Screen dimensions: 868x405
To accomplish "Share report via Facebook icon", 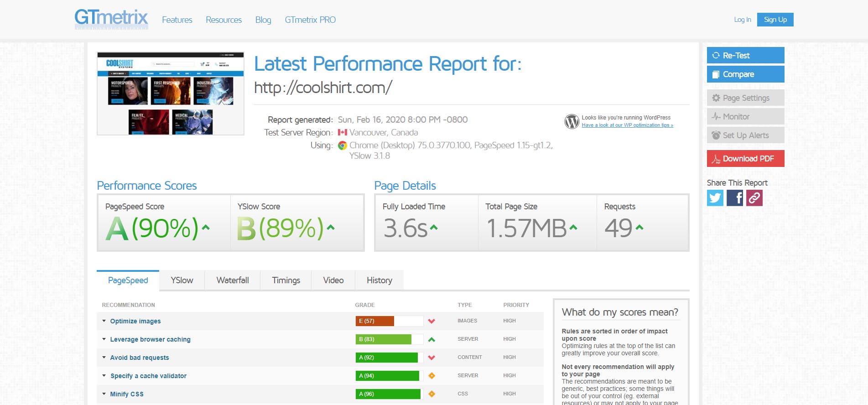I will click(735, 198).
